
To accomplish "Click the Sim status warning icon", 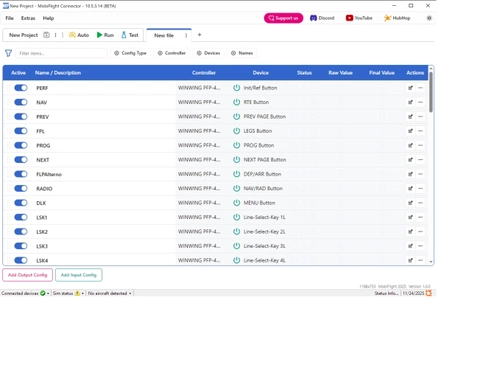I will tap(77, 293).
